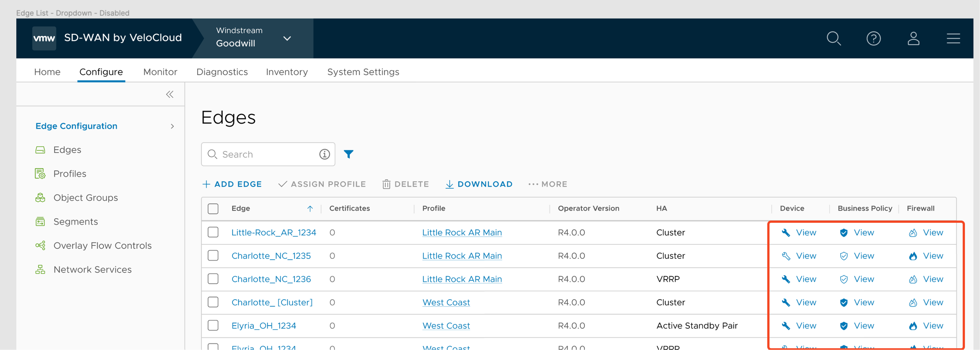The image size is (980, 350).
Task: Click the Operator Version column header
Action: click(589, 208)
